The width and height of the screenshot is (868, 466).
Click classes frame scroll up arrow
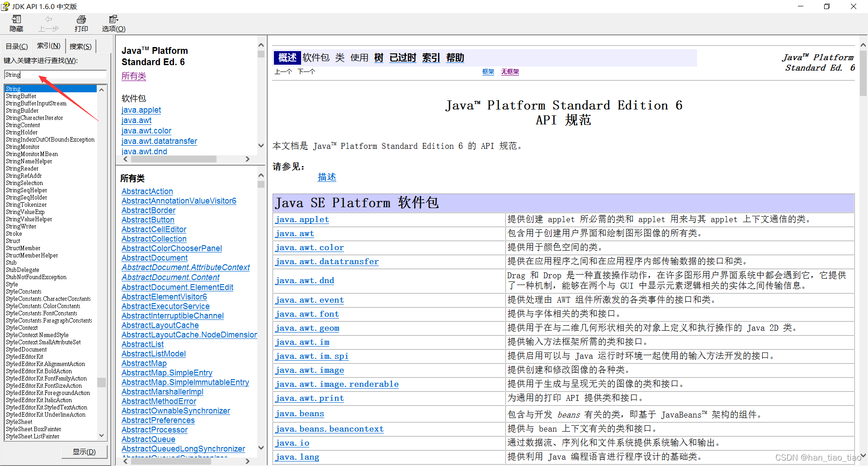click(x=261, y=175)
